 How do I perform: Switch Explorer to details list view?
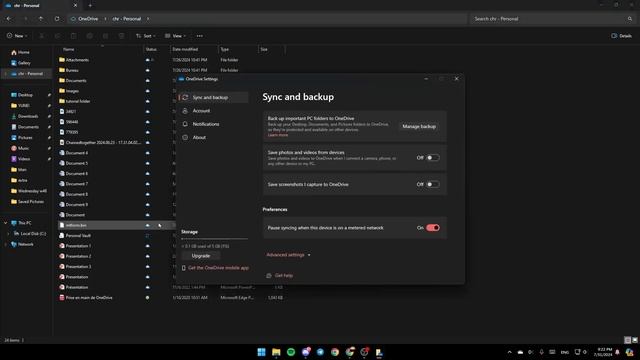(x=628, y=340)
